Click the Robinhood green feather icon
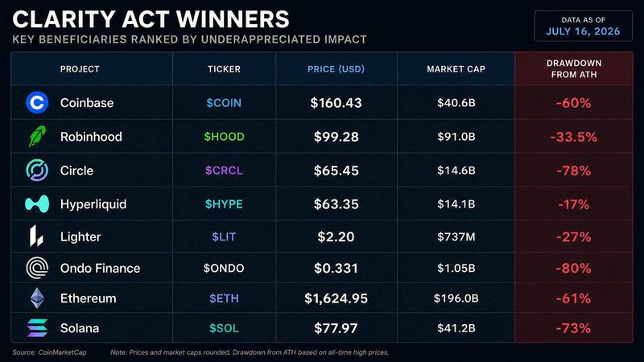This screenshot has width=644, height=362. point(37,136)
